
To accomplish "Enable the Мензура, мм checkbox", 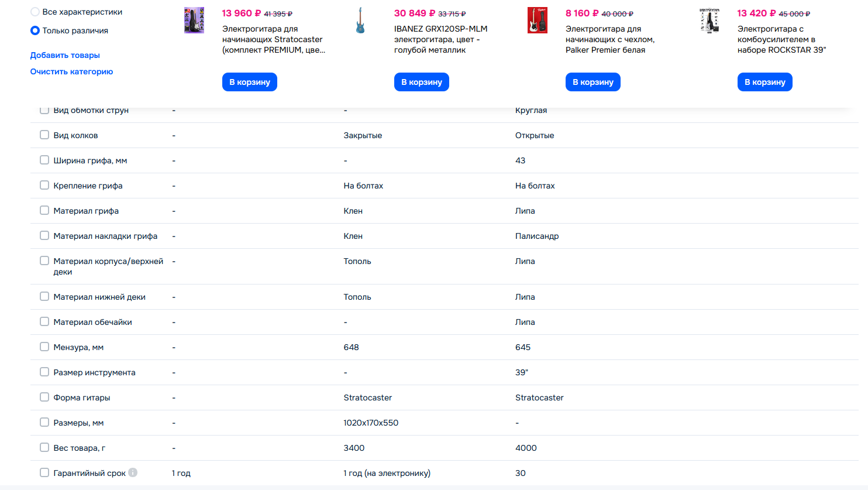I will pos(44,347).
